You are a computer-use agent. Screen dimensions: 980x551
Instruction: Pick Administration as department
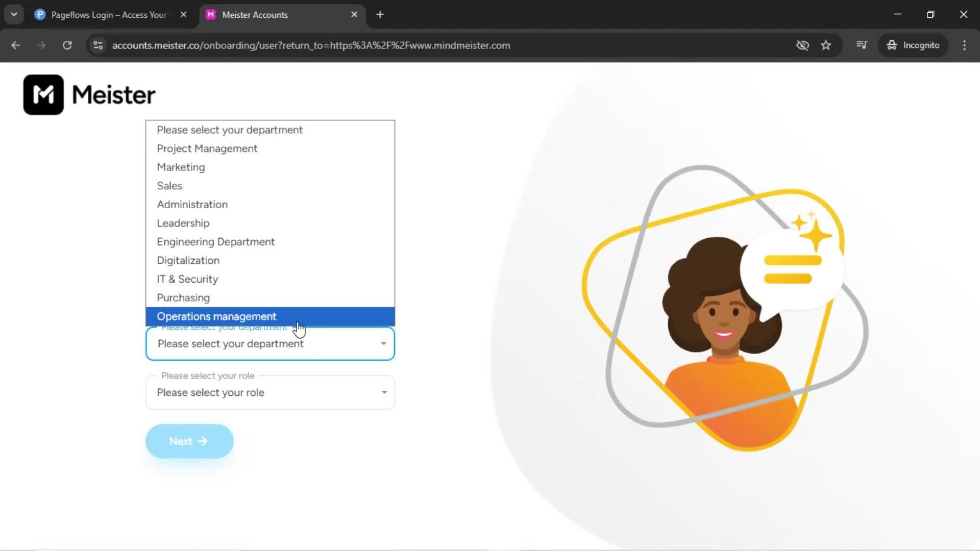coord(270,205)
